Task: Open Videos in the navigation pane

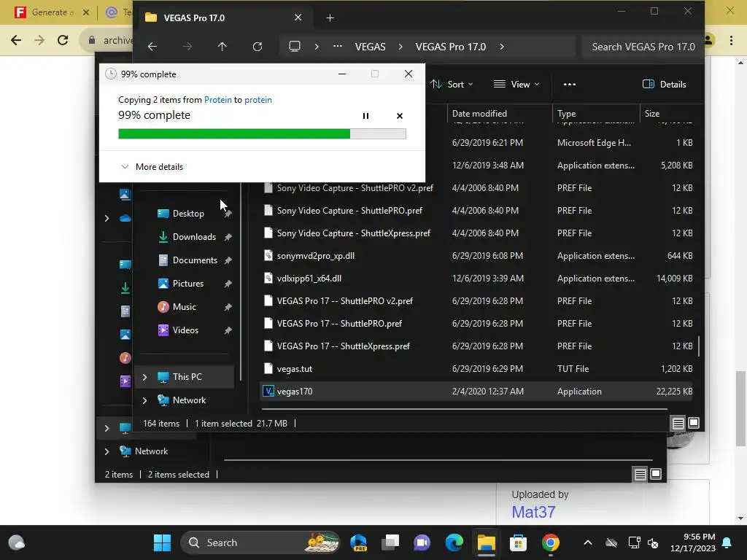Action: (185, 330)
